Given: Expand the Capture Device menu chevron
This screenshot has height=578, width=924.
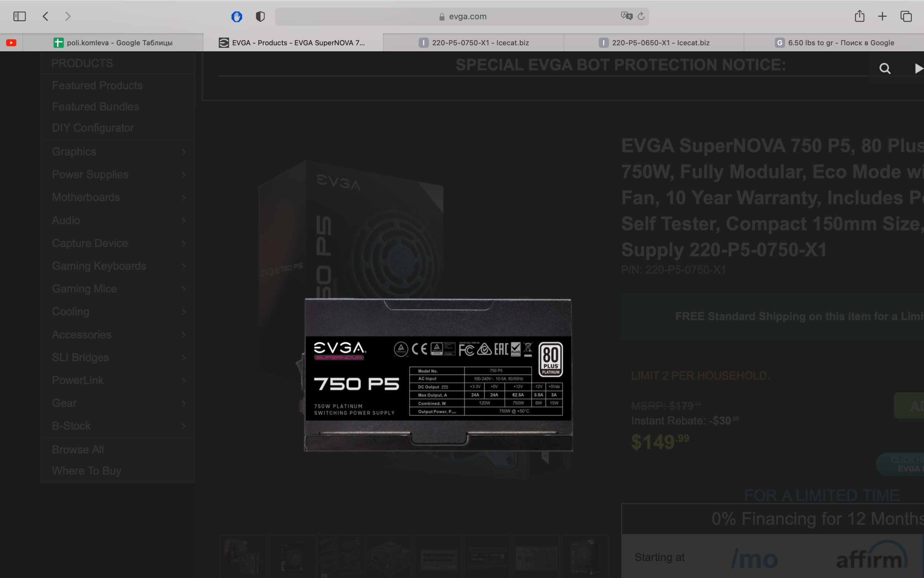Looking at the screenshot, I should tap(184, 243).
